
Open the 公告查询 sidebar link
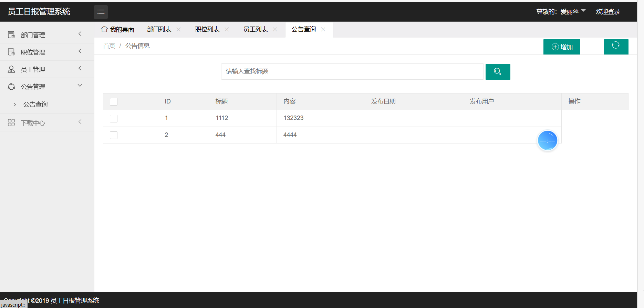pos(35,105)
